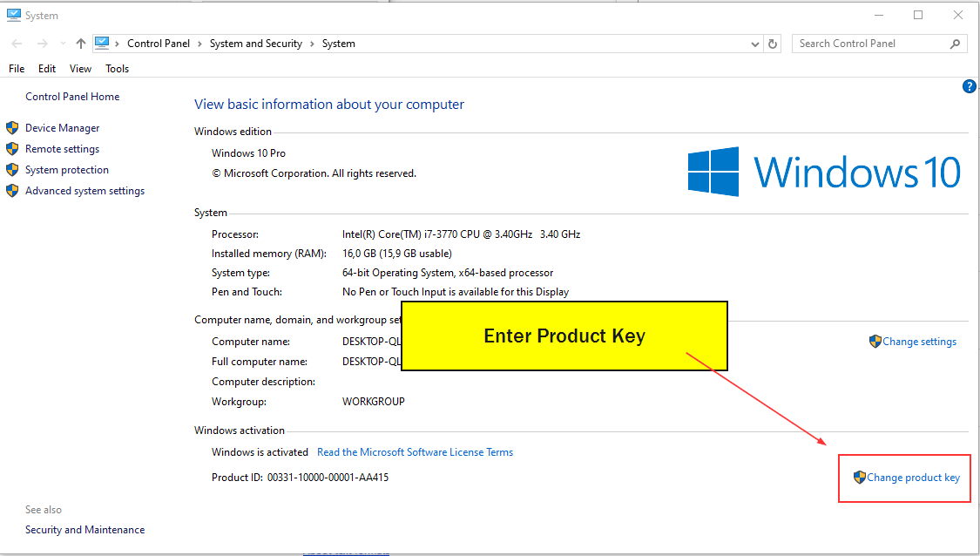The height and width of the screenshot is (556, 980).
Task: Select the System and Security breadcrumb
Action: (255, 44)
